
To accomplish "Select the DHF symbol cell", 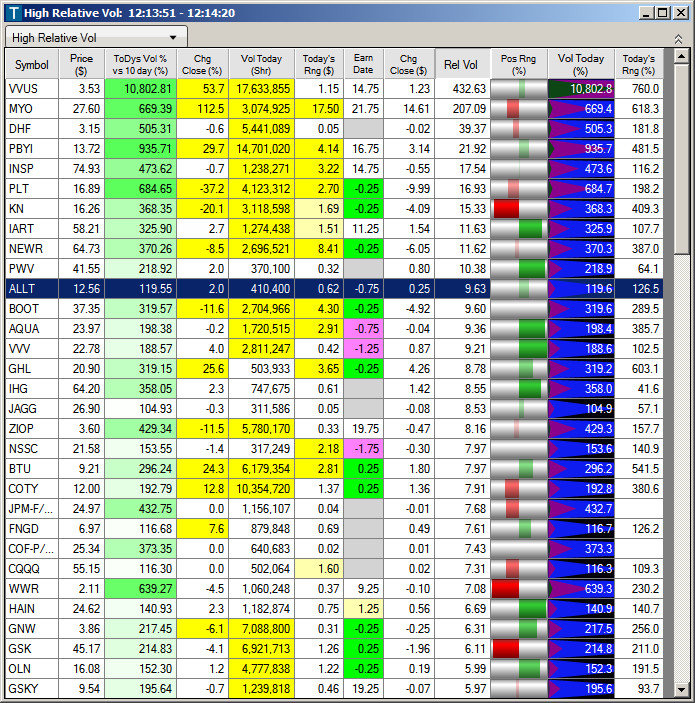I will tap(31, 129).
